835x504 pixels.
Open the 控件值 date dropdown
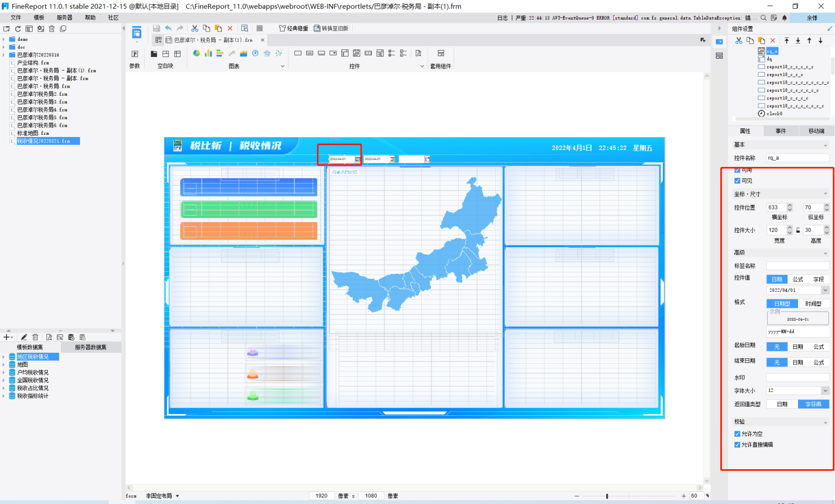point(825,290)
